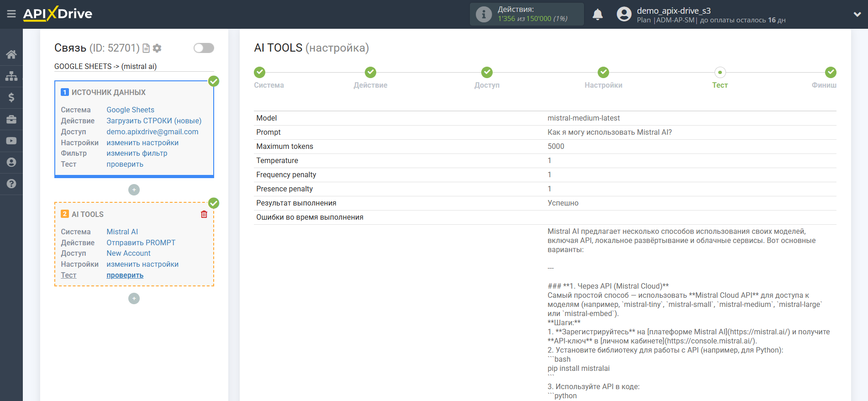The image size is (868, 401).
Task: Click the AI TOOLS block title
Action: point(88,214)
